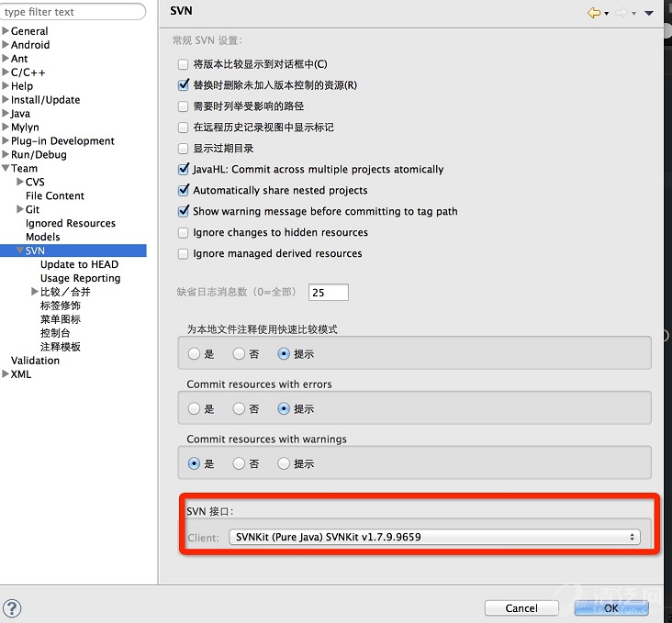Select Ignored Resources in the tree
Image resolution: width=672 pixels, height=623 pixels.
(x=71, y=223)
